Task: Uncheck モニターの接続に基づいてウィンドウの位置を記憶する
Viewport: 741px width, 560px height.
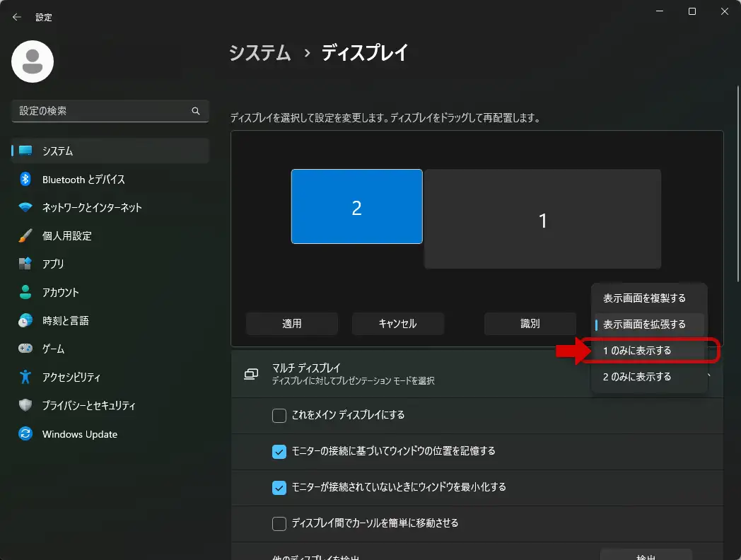Action: 279,451
